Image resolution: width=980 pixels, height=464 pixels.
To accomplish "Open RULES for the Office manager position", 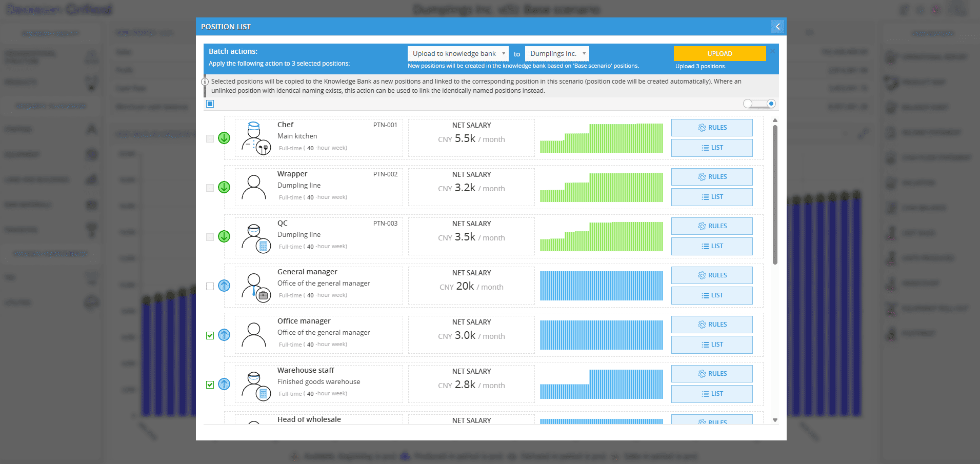I will pyautogui.click(x=712, y=325).
